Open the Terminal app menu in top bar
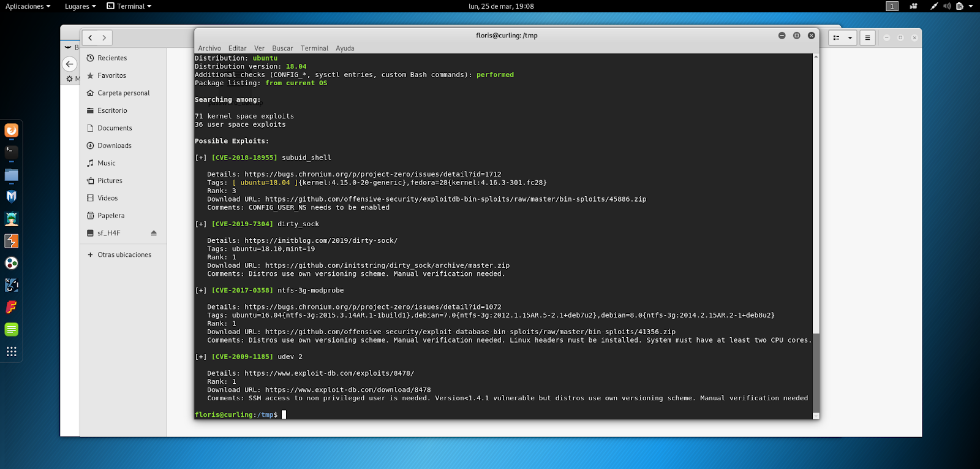This screenshot has width=980, height=469. click(x=129, y=6)
